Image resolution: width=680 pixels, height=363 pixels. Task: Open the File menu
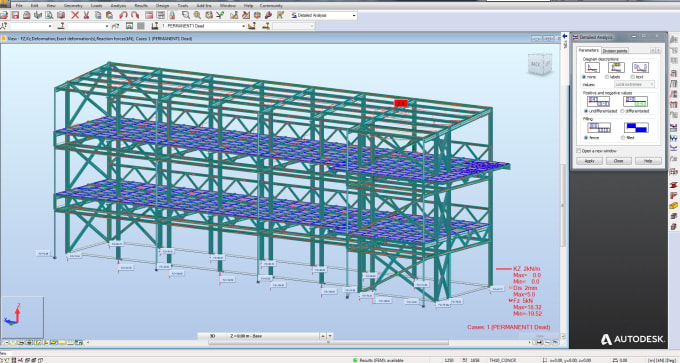coord(19,6)
